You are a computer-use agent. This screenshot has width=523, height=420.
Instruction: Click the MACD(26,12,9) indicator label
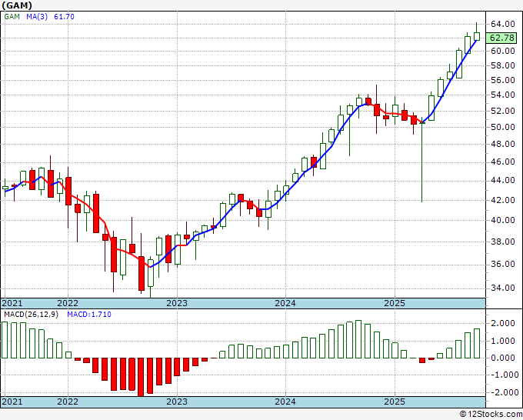tap(31, 315)
